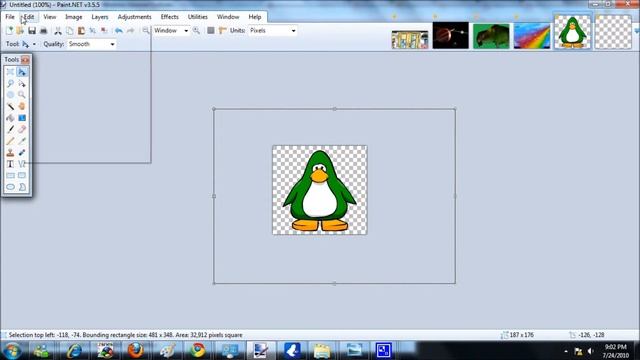
Task: Select the Move Selection tool
Action: pos(22,83)
